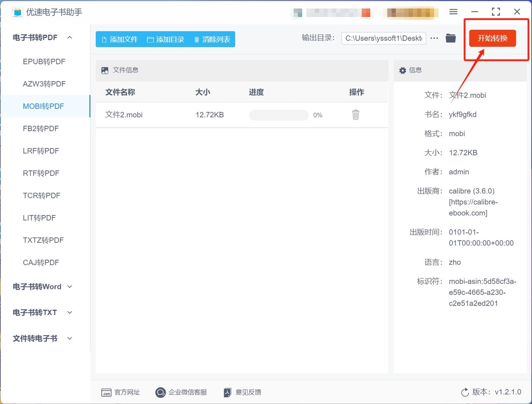Click the 意见反馈 feedback icon
532x404 pixels.
(228, 392)
